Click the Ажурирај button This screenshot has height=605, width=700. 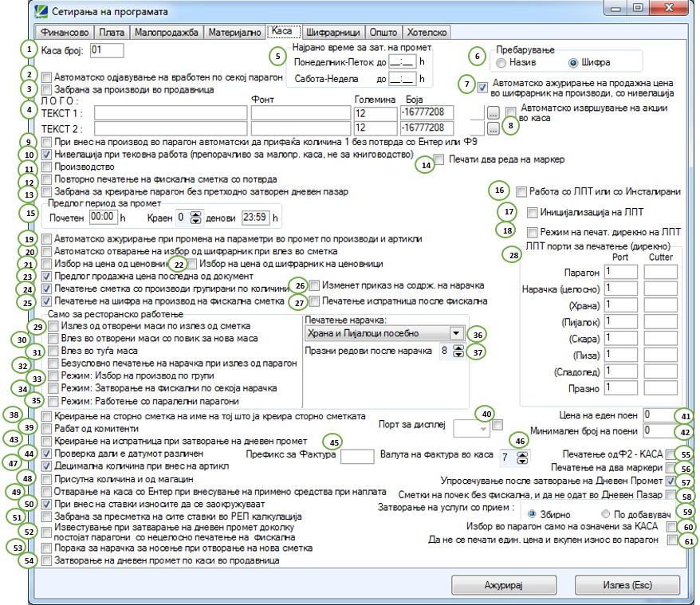(504, 585)
